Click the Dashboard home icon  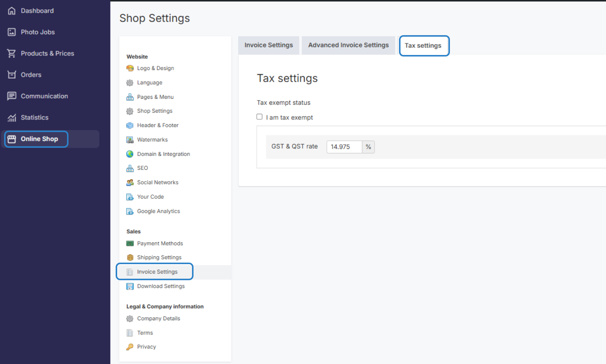12,11
